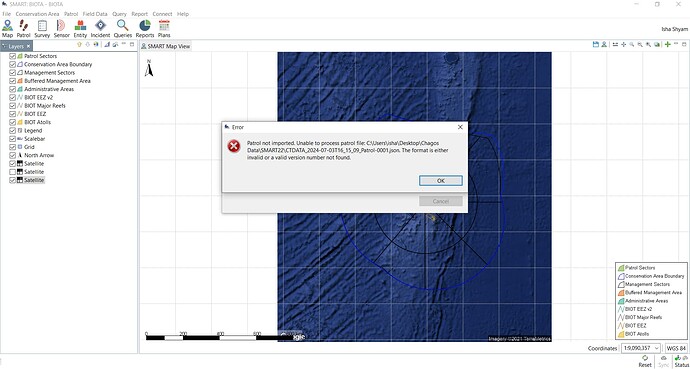Open the Query menu
The width and height of the screenshot is (690, 369).
click(119, 14)
